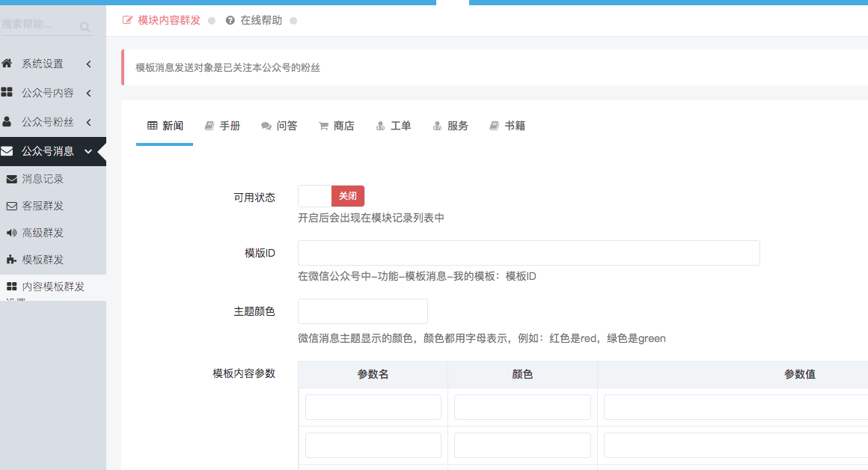Expand the 系统设置 menu chevron
Image resolution: width=868 pixels, height=470 pixels.
(x=88, y=64)
